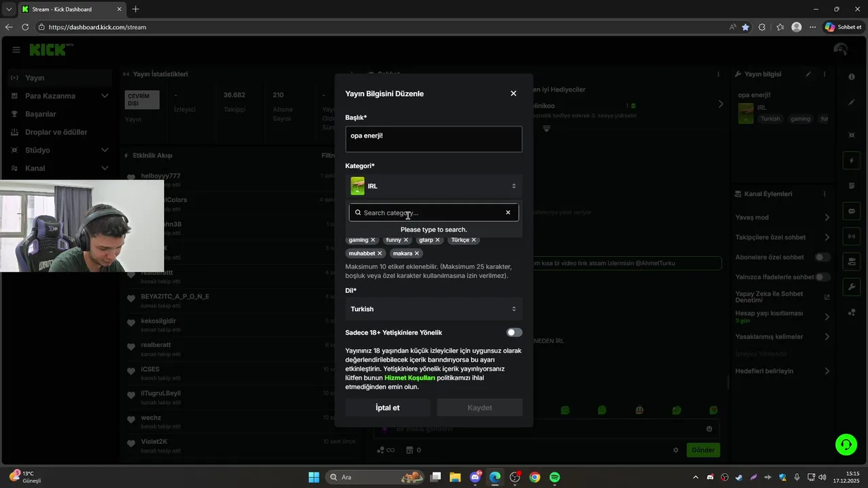868x488 pixels.
Task: Open a new browser tab
Action: [x=136, y=9]
